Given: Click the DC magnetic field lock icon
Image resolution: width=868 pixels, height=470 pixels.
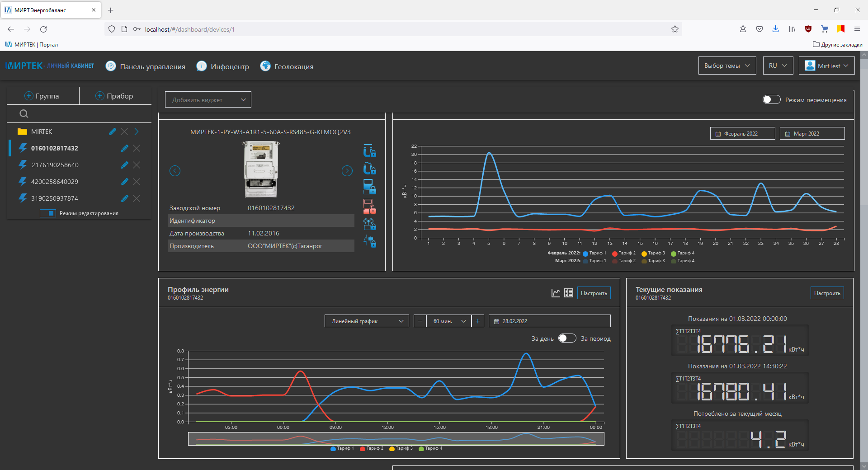Looking at the screenshot, I should pos(369,150).
